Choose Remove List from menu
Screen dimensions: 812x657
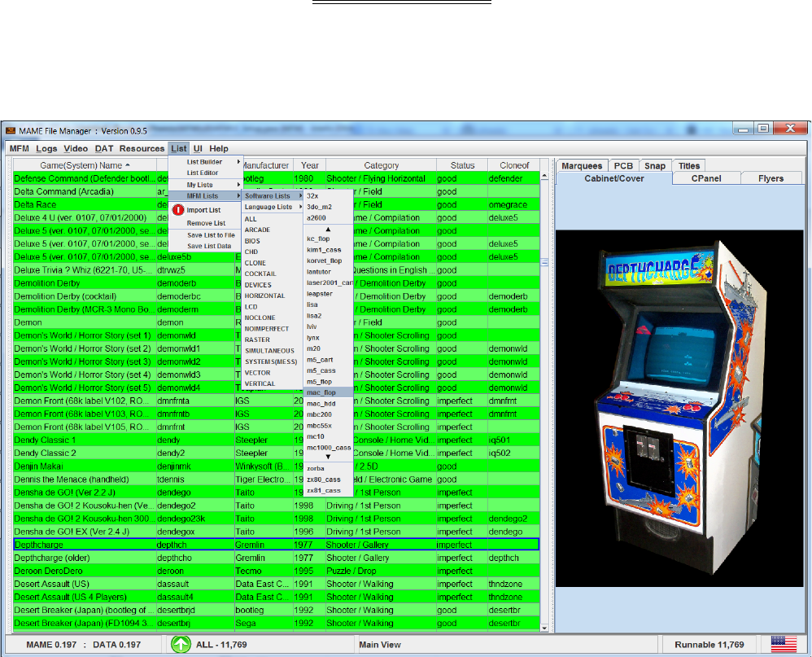pos(206,223)
